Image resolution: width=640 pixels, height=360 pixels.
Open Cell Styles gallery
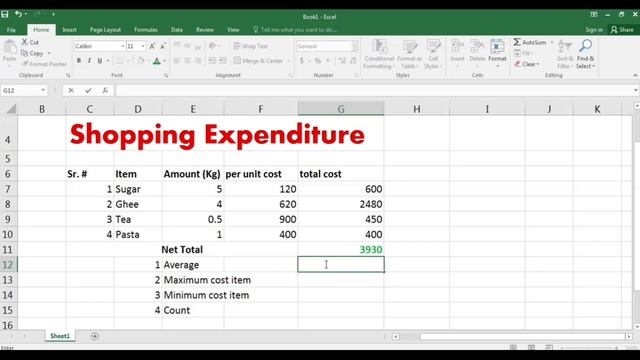[433, 54]
